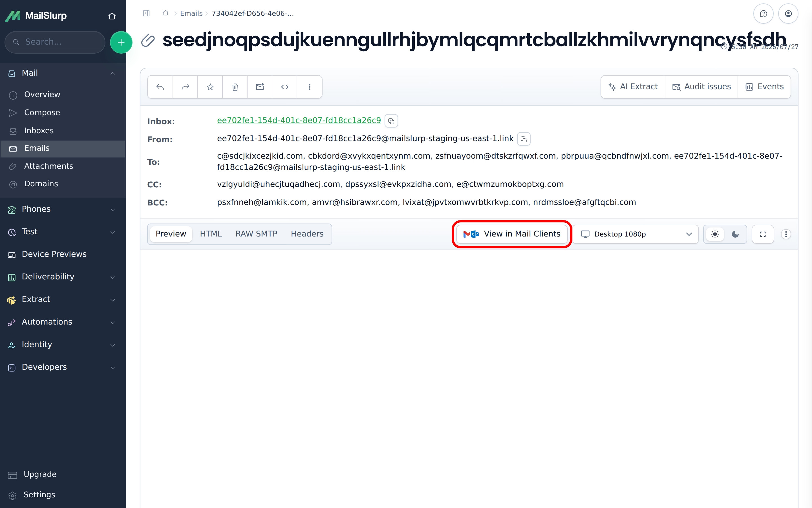This screenshot has height=508, width=812.
Task: Open the user account icon
Action: point(788,14)
